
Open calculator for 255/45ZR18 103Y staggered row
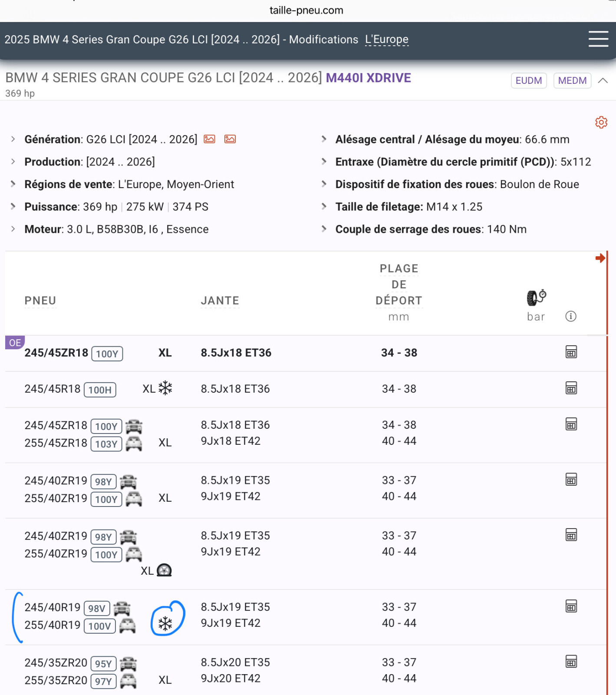[x=571, y=424]
